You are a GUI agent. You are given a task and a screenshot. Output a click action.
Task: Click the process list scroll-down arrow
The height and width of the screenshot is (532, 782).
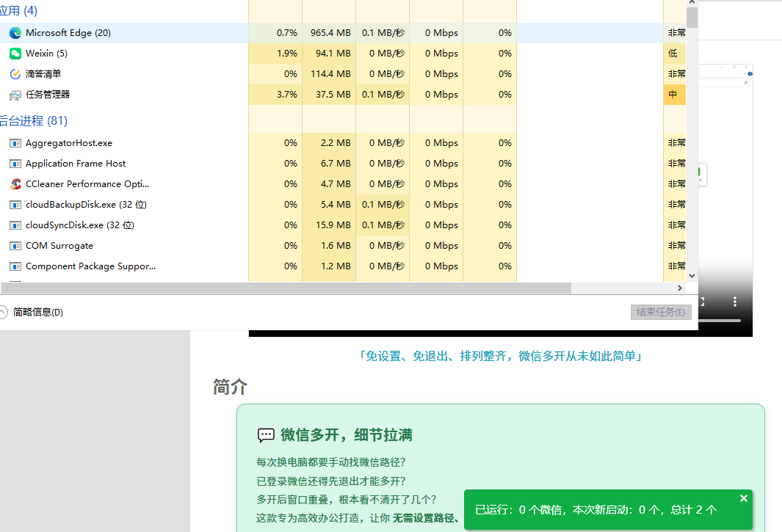coord(692,276)
